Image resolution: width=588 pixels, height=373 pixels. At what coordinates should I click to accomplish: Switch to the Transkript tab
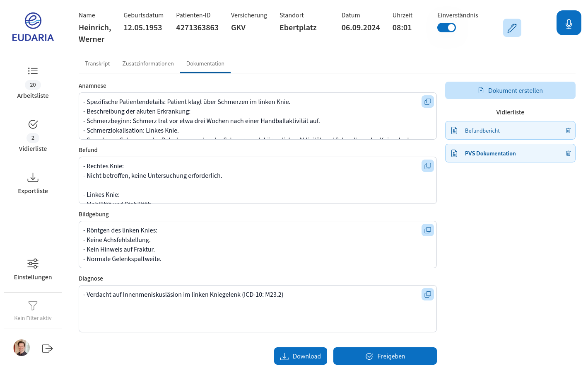(x=97, y=64)
